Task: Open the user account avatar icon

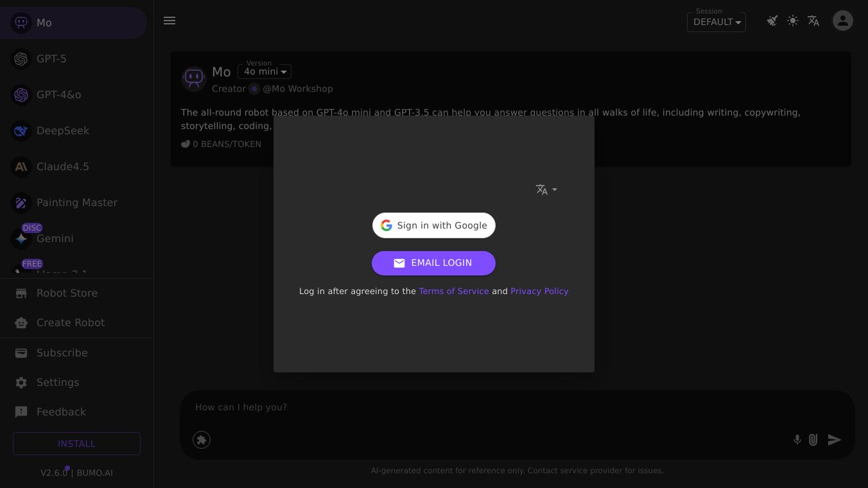Action: pyautogui.click(x=842, y=21)
